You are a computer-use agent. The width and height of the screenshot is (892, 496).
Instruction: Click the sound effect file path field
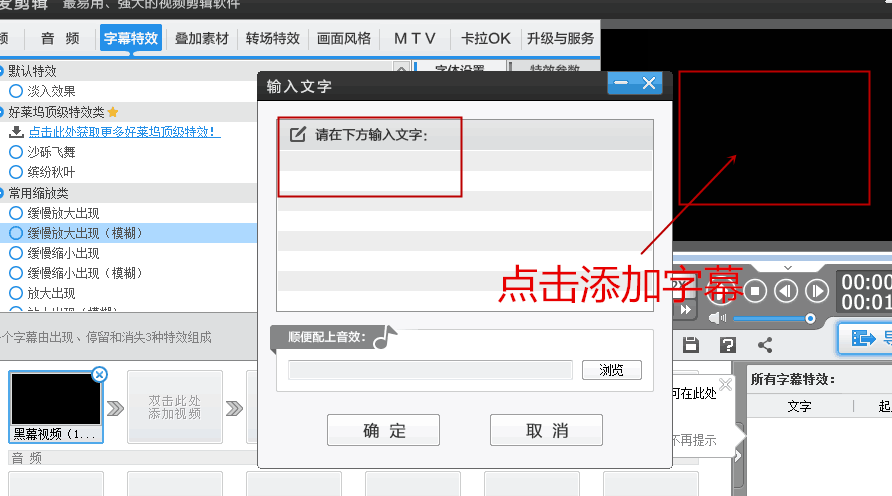coord(430,370)
